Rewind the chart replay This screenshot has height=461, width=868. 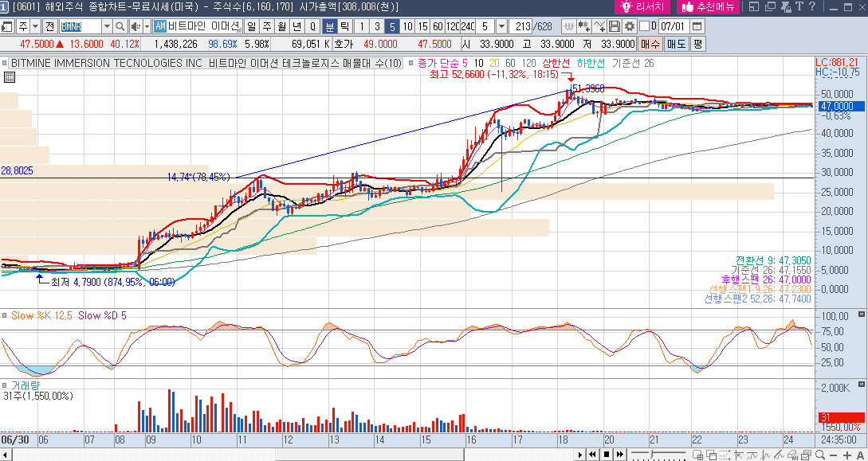pyautogui.click(x=592, y=455)
